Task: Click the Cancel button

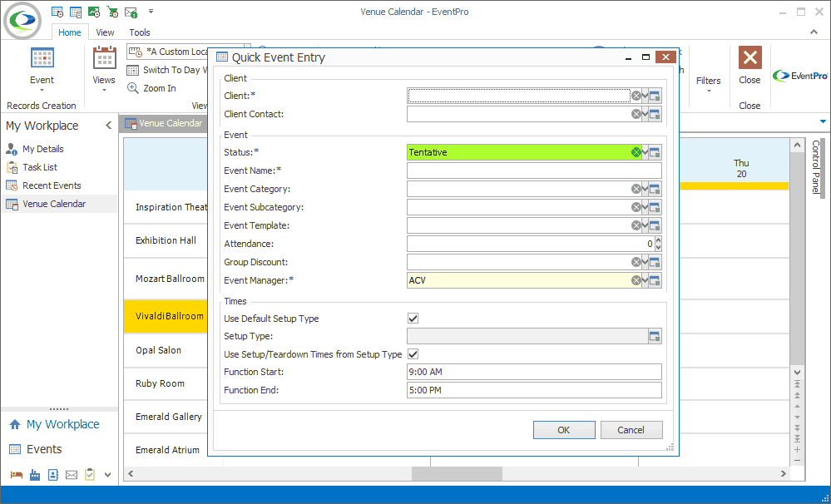Action: pyautogui.click(x=631, y=430)
